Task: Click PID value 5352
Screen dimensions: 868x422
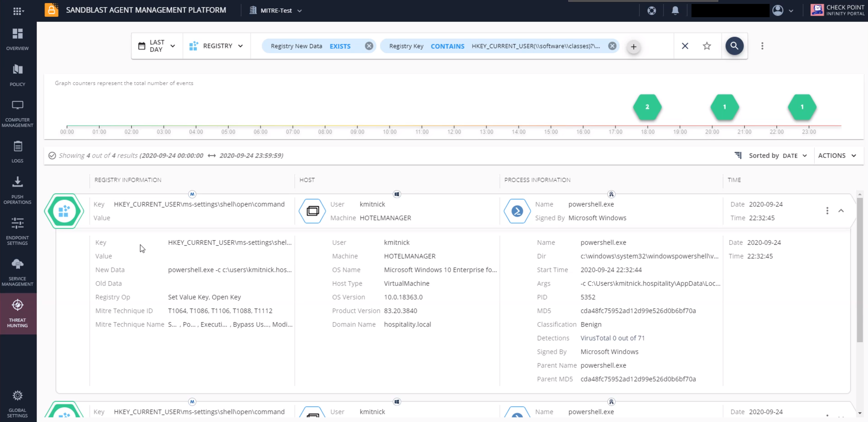Action: point(588,297)
